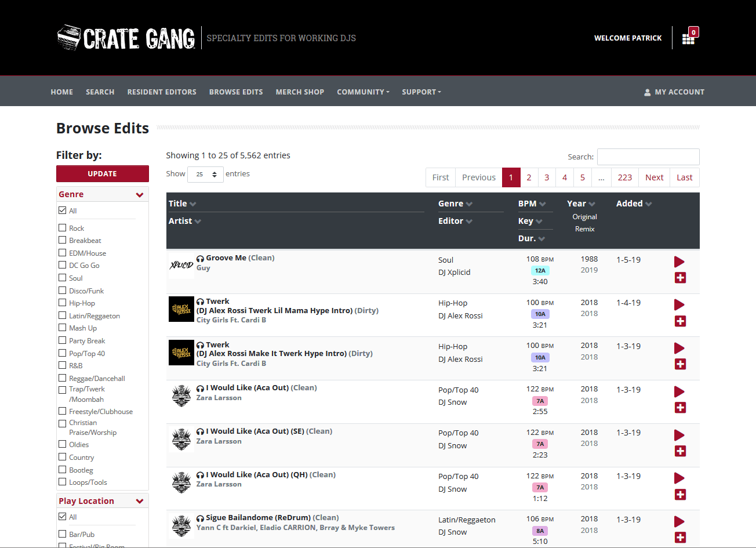Play I Would Like (Aca Out) 2:55 edit
This screenshot has height=548, width=756.
(x=679, y=392)
